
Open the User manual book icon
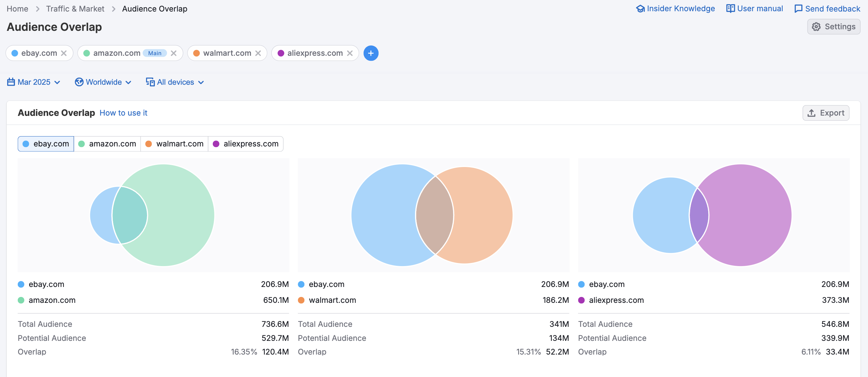pos(730,8)
